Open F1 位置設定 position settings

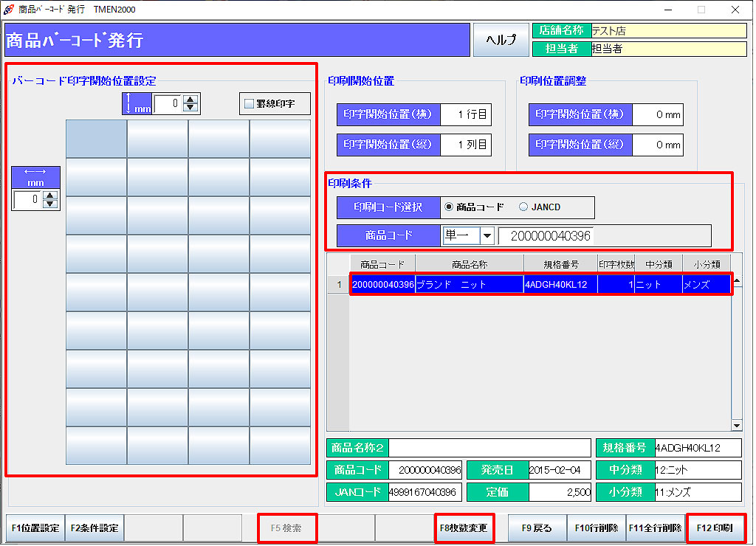[x=35, y=528]
